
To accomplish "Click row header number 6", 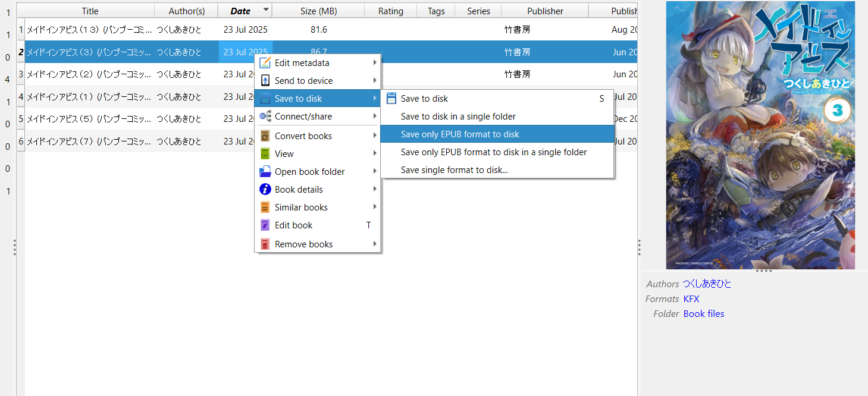I will pyautogui.click(x=21, y=141).
